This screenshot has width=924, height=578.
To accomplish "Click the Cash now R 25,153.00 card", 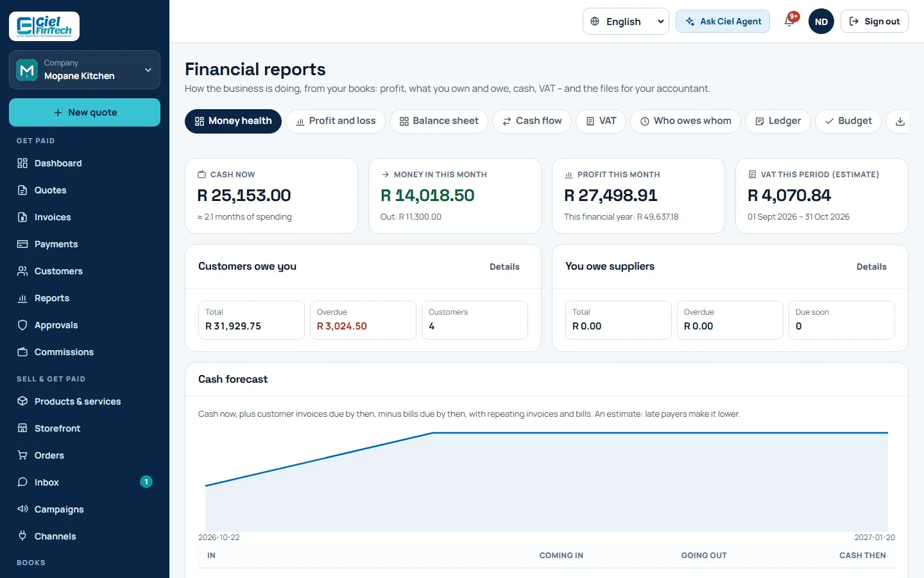I will pyautogui.click(x=271, y=196).
